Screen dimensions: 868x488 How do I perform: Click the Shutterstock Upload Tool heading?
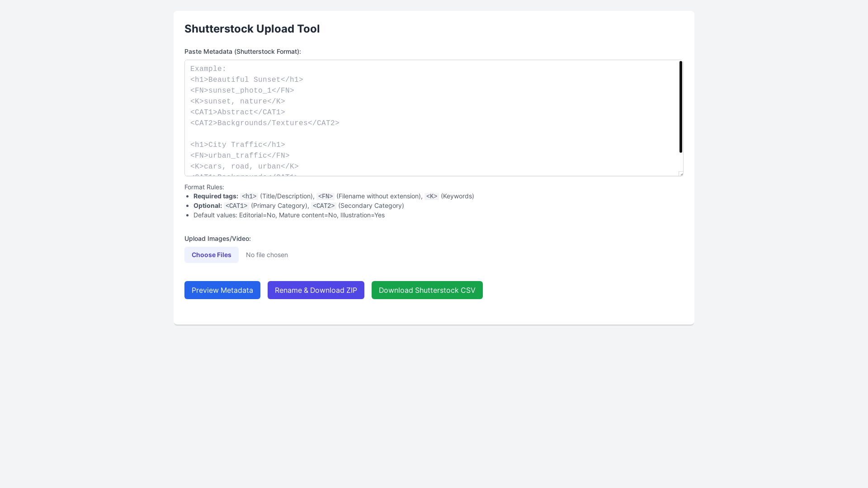click(252, 28)
